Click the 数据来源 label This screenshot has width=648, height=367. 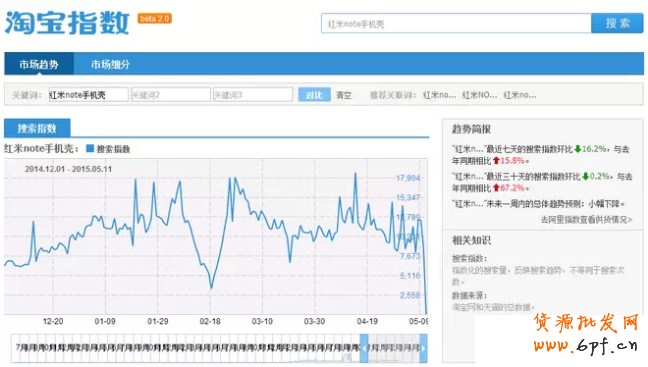coord(469,296)
